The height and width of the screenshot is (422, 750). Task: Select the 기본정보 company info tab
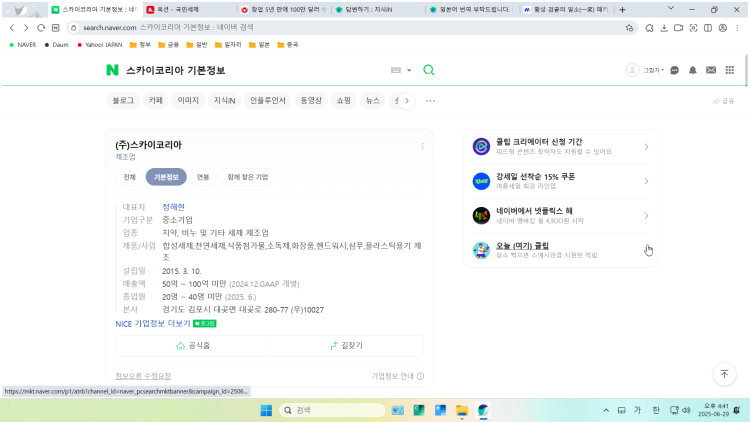pos(166,177)
